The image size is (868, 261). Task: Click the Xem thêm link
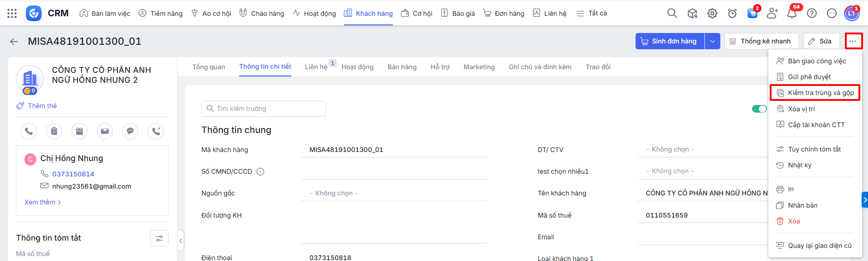click(43, 202)
